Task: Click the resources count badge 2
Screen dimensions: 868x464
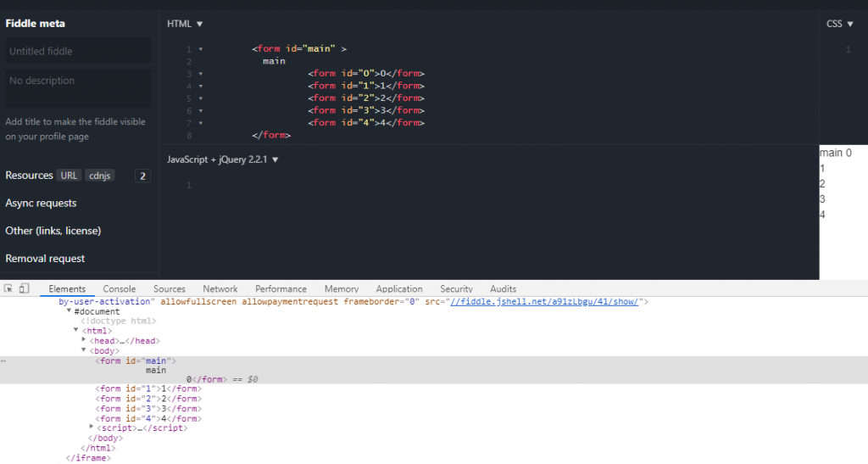Action: tap(142, 176)
